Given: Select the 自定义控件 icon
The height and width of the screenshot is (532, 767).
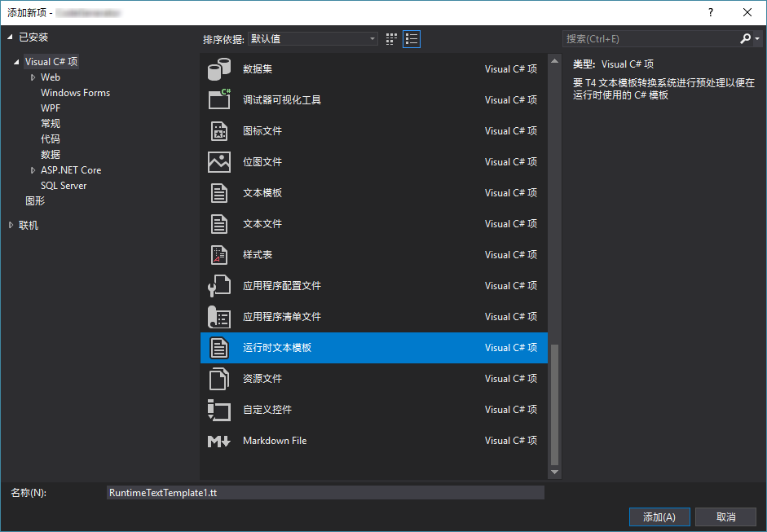Looking at the screenshot, I should [219, 410].
